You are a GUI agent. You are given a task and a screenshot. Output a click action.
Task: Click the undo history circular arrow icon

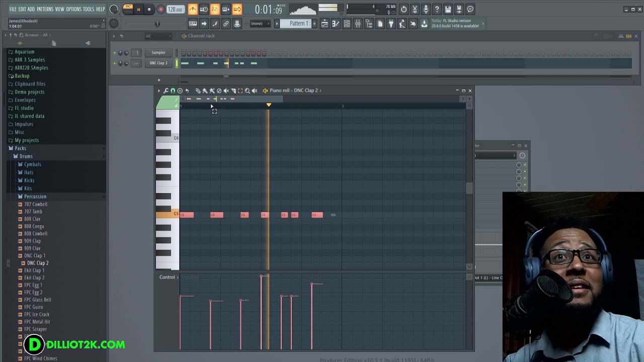(404, 9)
